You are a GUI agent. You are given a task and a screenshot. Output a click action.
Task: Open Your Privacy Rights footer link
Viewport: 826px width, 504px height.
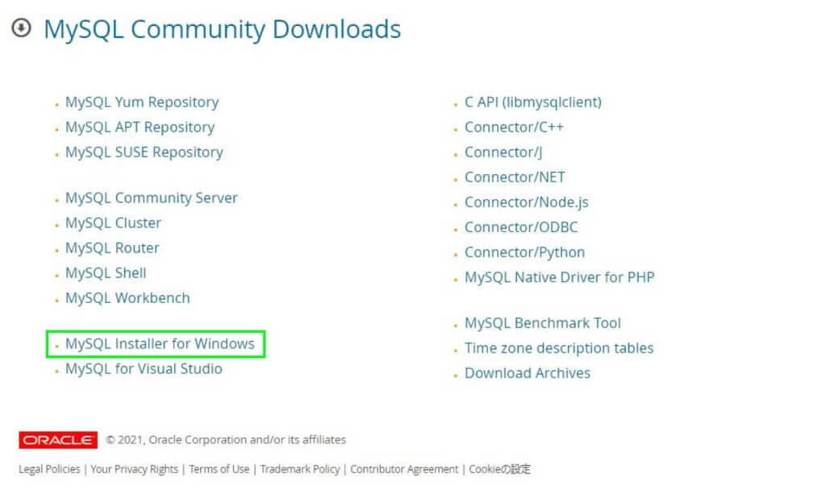(x=135, y=469)
